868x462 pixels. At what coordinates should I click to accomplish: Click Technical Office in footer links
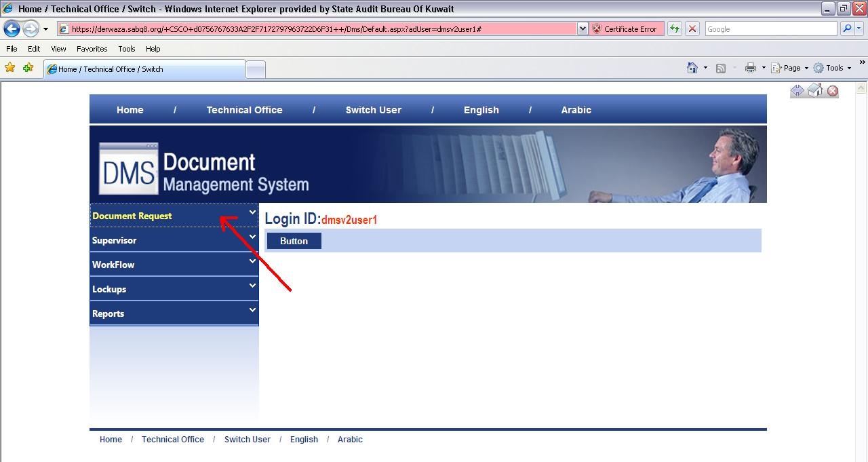173,440
